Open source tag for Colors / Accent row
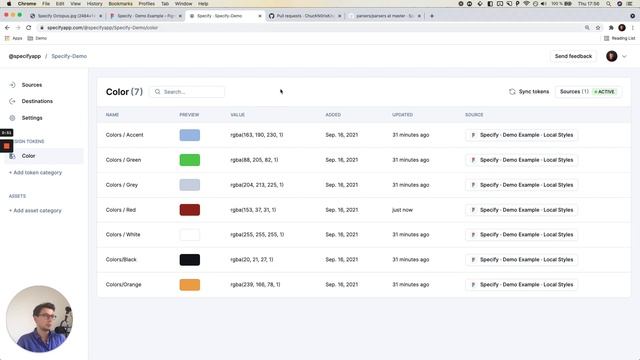 point(522,135)
